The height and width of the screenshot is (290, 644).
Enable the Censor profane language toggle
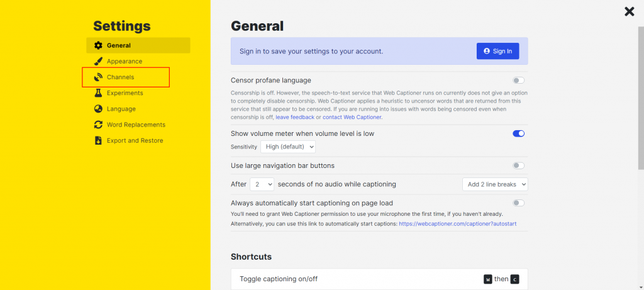519,81
